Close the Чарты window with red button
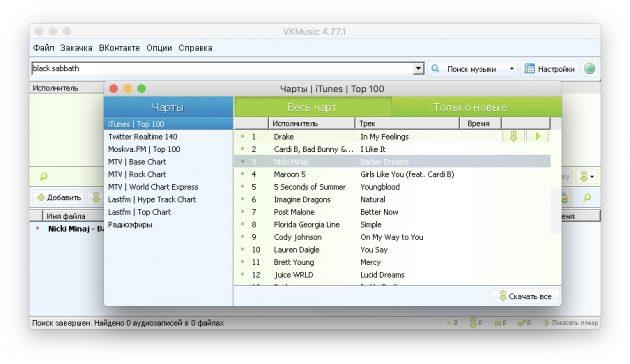630x364 pixels. 114,89
